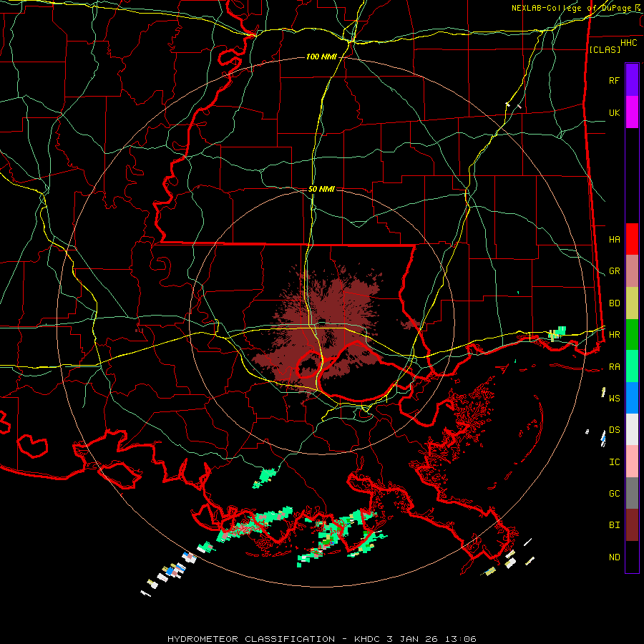644x644 pixels.
Task: Select the DS white legend swatch
Action: [x=632, y=429]
